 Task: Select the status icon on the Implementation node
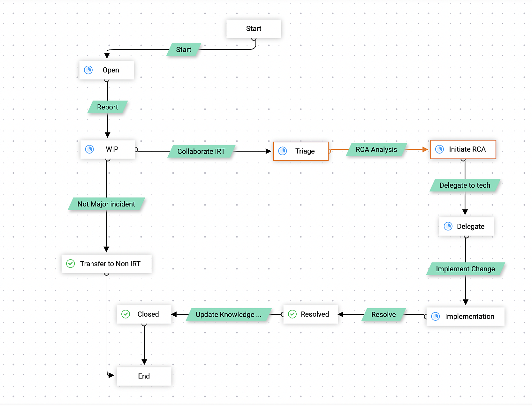[436, 316]
